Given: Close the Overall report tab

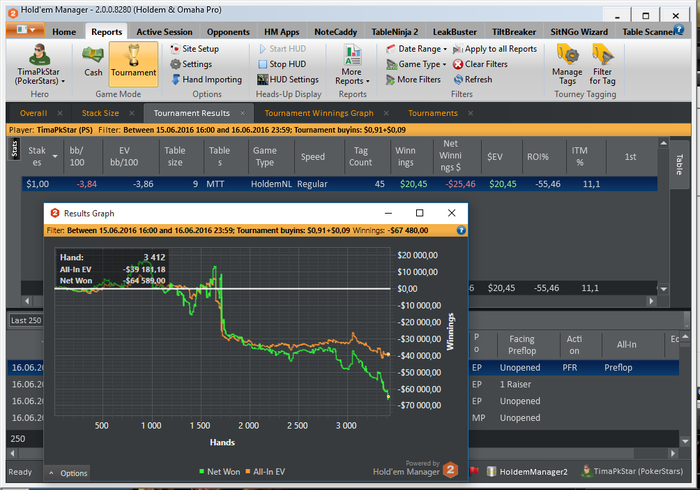Looking at the screenshot, I should (x=60, y=113).
